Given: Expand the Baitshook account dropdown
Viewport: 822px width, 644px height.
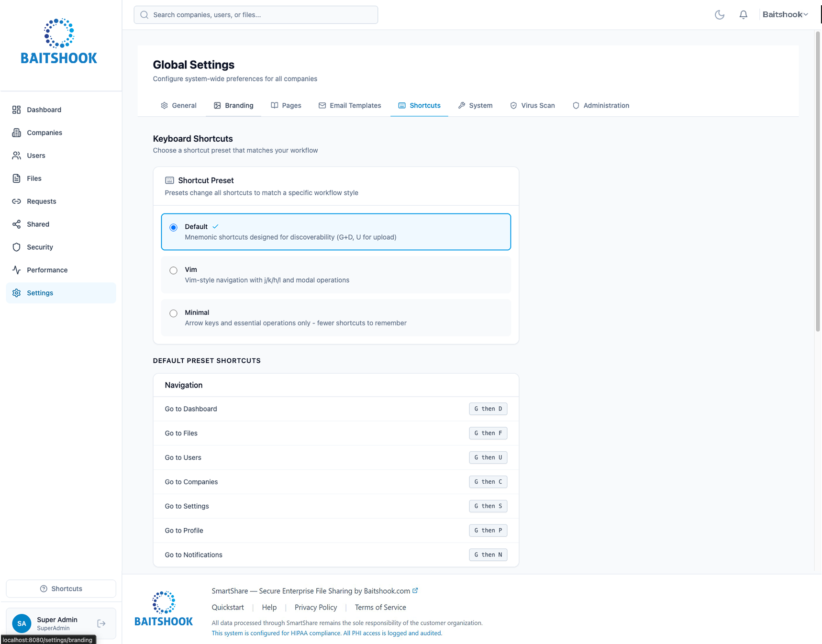Looking at the screenshot, I should [x=785, y=15].
